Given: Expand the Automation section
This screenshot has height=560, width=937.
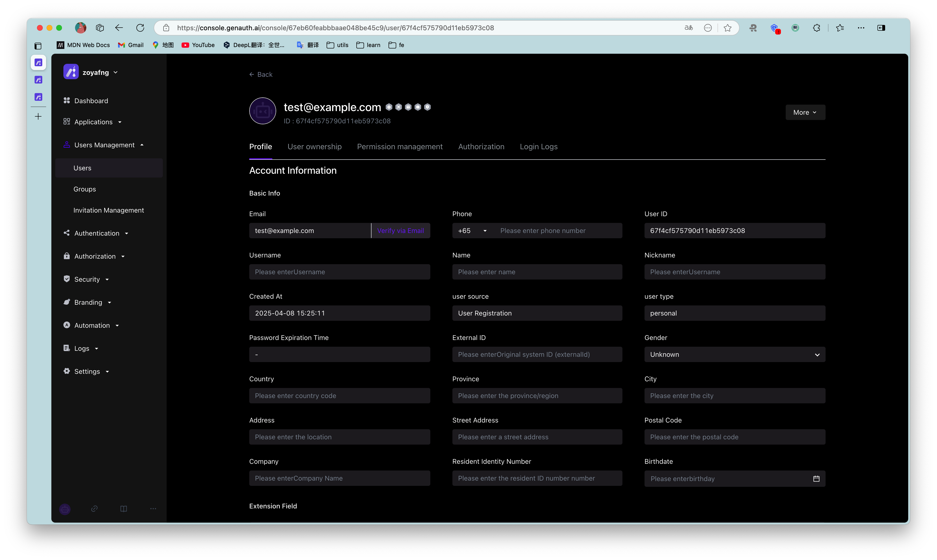Looking at the screenshot, I should (x=91, y=325).
